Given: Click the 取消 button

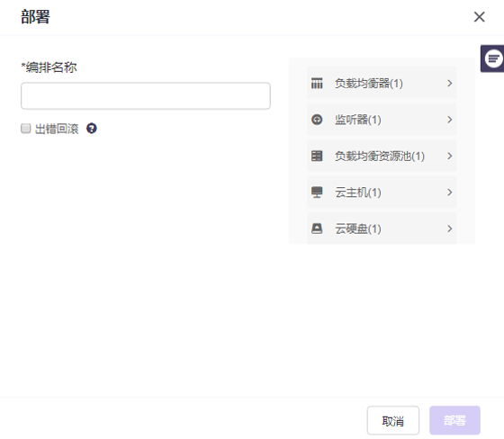Looking at the screenshot, I should coord(393,420).
